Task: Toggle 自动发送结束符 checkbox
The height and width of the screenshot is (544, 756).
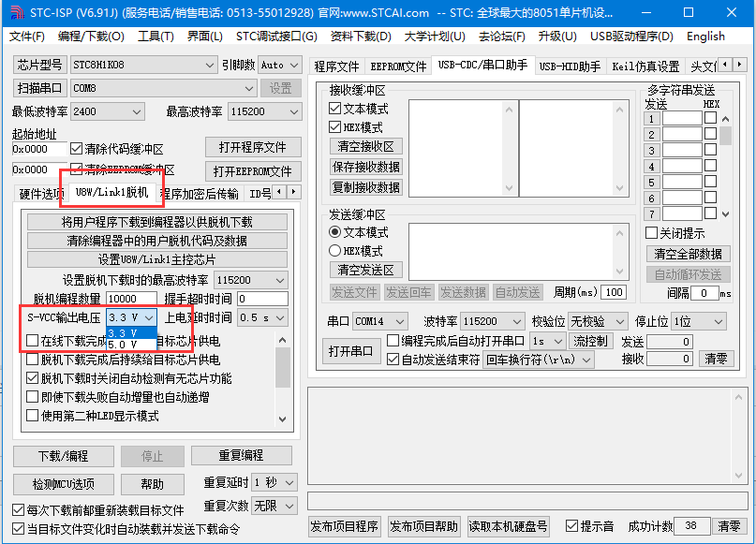Action: coord(393,360)
